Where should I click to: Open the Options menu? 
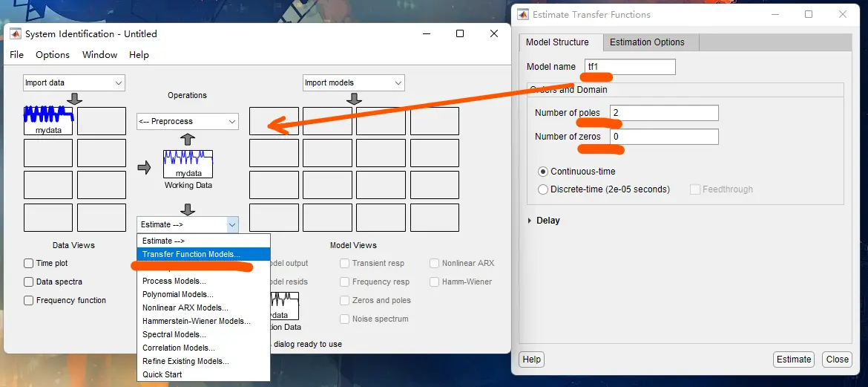(53, 55)
